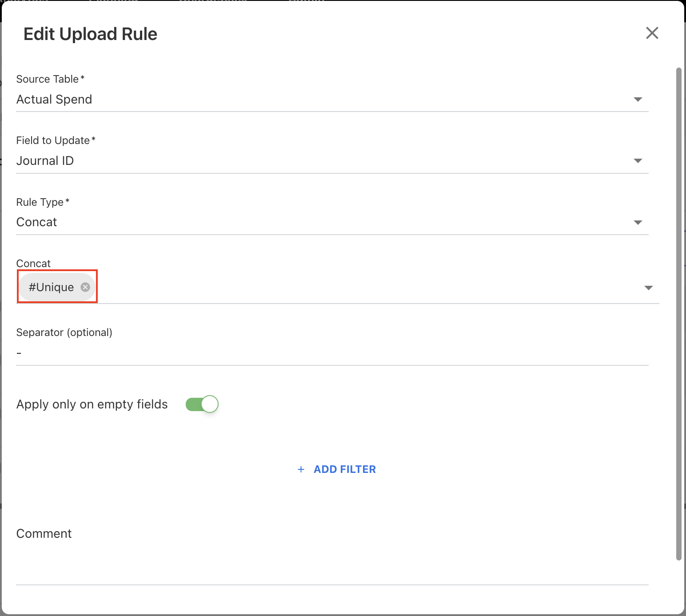Click the ADD FILTER button text
This screenshot has height=616, width=686.
tap(344, 469)
